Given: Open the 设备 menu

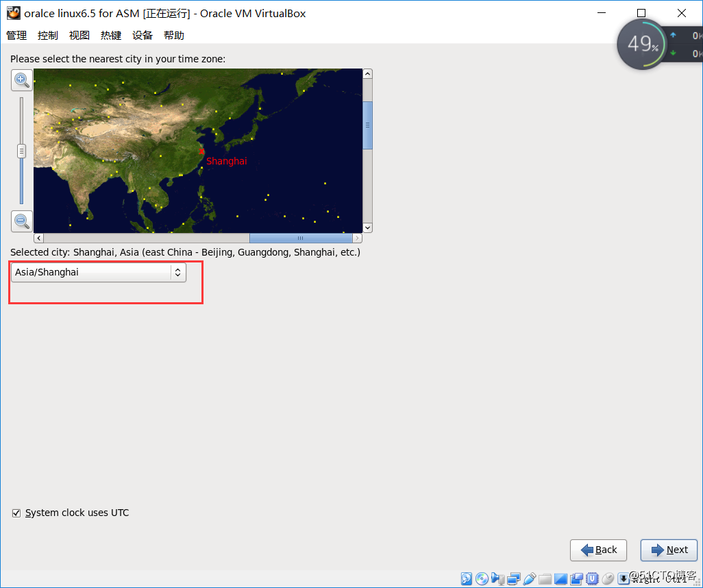Looking at the screenshot, I should tap(143, 36).
